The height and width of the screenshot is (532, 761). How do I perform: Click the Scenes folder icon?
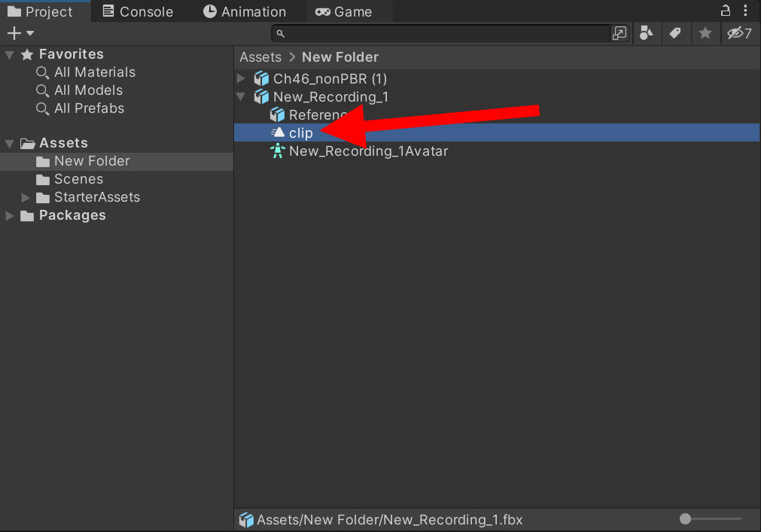click(x=43, y=180)
